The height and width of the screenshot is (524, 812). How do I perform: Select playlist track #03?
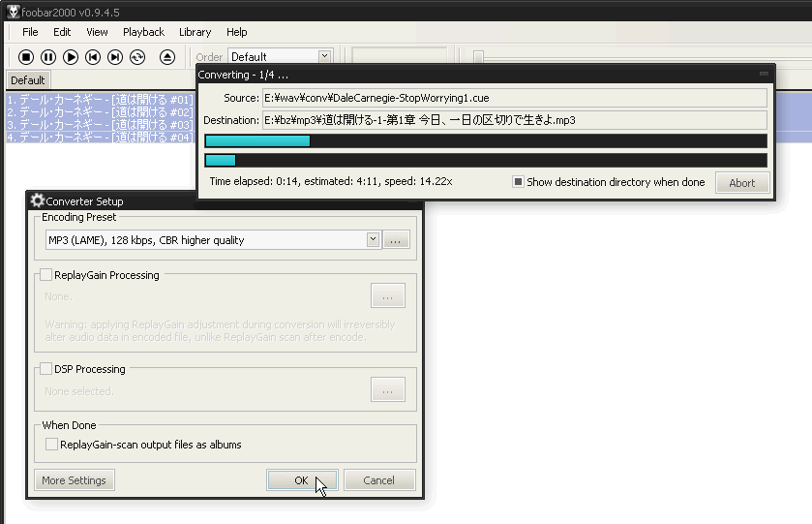100,124
